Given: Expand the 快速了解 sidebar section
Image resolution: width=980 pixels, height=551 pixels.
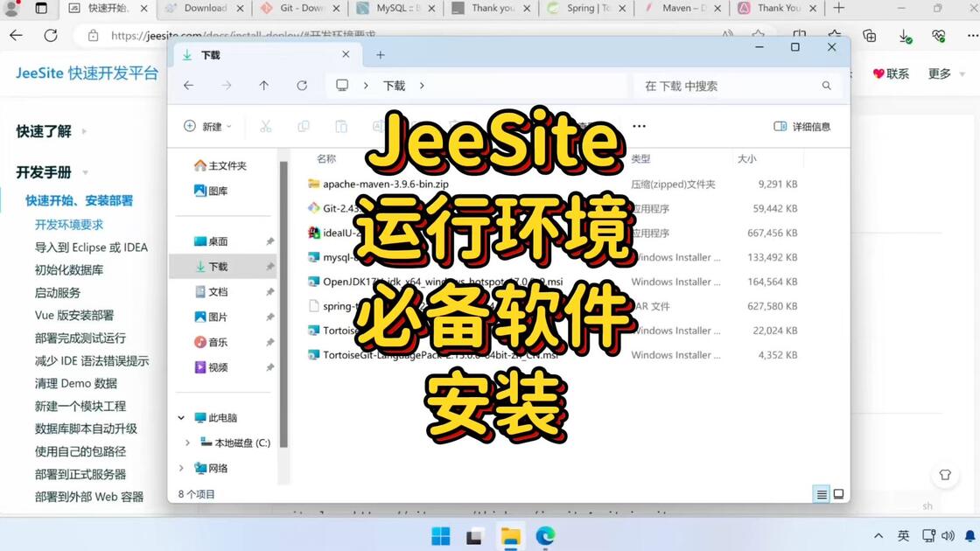Looking at the screenshot, I should click(x=52, y=131).
